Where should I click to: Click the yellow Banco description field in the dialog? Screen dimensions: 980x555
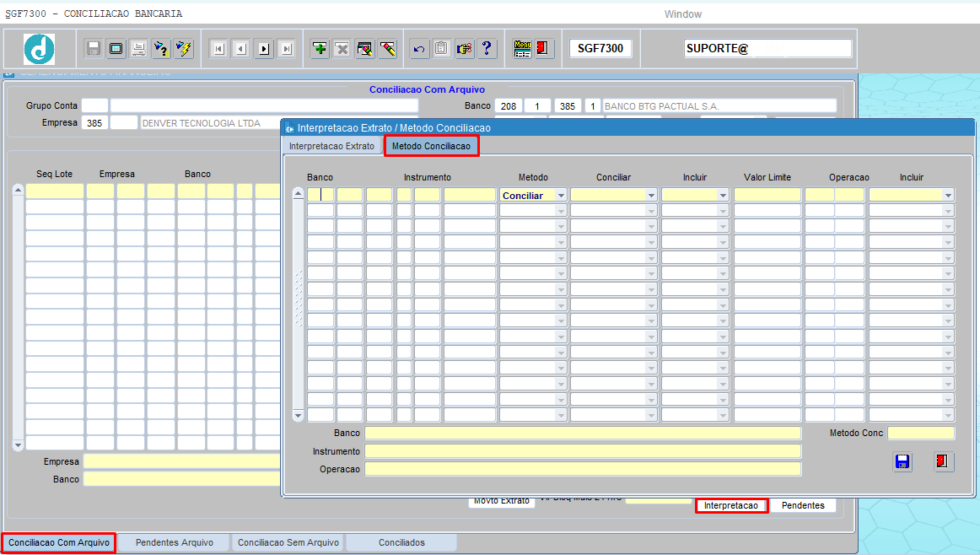pyautogui.click(x=583, y=434)
